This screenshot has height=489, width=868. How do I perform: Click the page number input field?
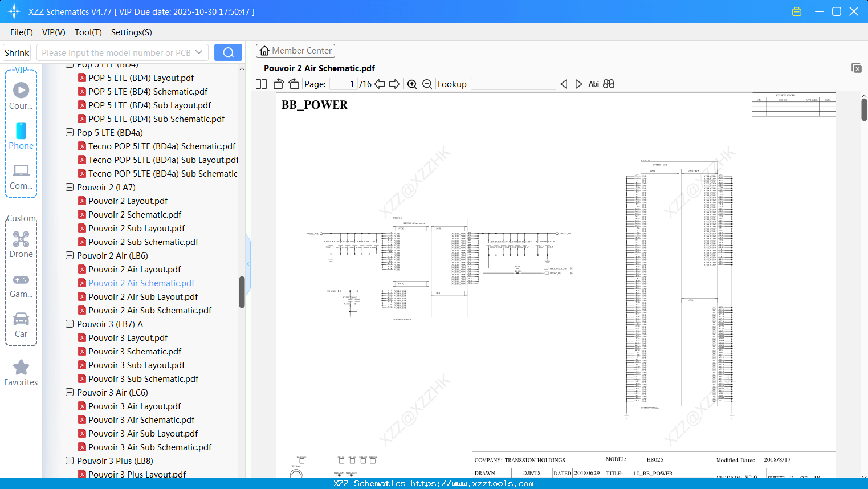[x=343, y=84]
